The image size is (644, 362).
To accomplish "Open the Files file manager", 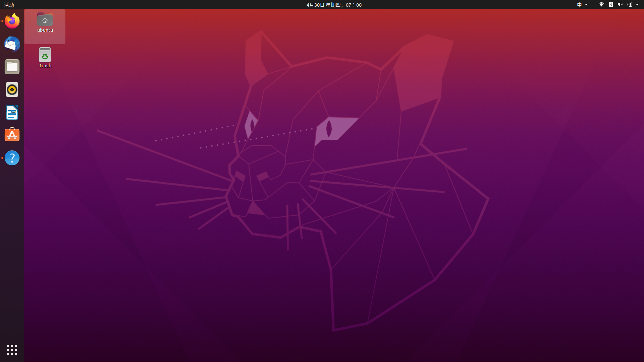I will pos(12,67).
